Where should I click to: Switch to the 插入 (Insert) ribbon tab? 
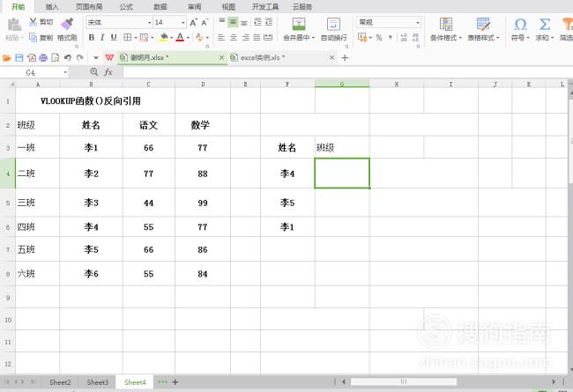52,7
